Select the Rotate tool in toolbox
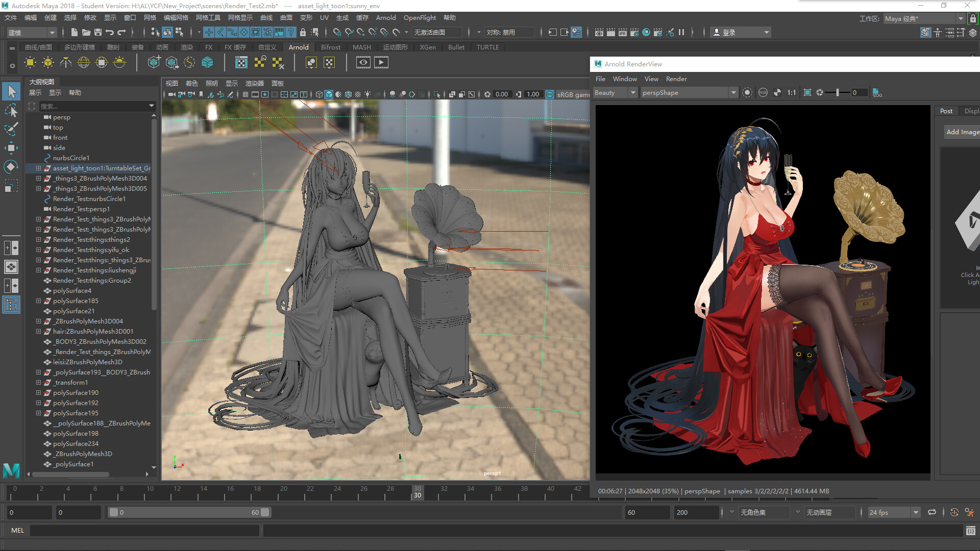 (11, 167)
